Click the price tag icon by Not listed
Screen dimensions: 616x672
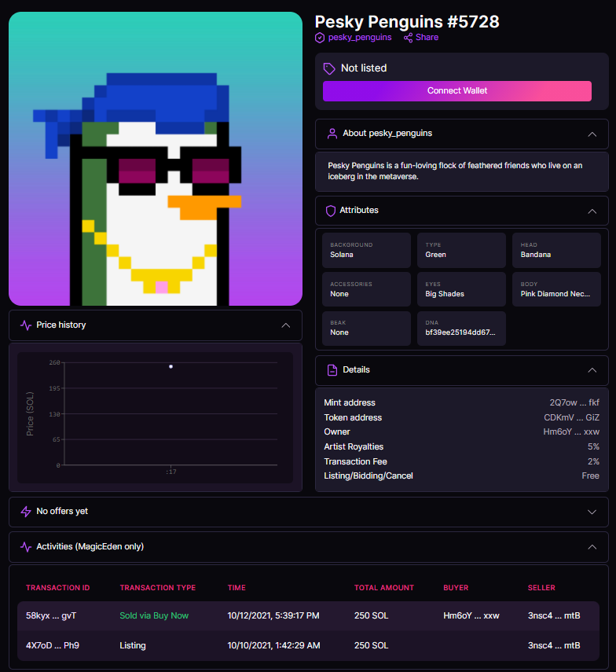coord(329,68)
